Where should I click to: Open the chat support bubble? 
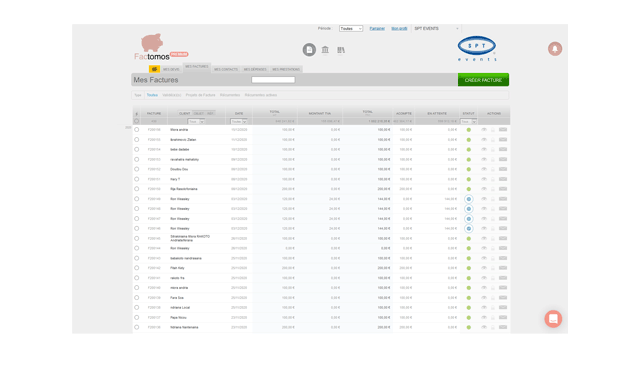(553, 319)
